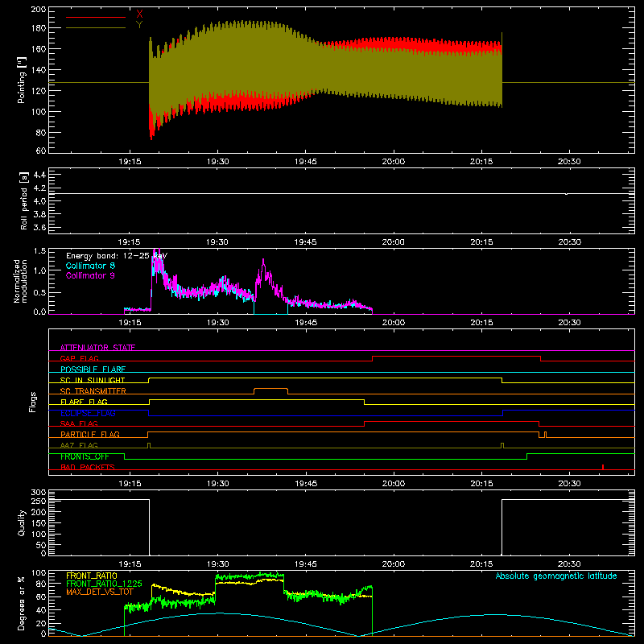Click the 0.0 tick on modulation axis
The height and width of the screenshot is (644, 644).
coord(39,312)
